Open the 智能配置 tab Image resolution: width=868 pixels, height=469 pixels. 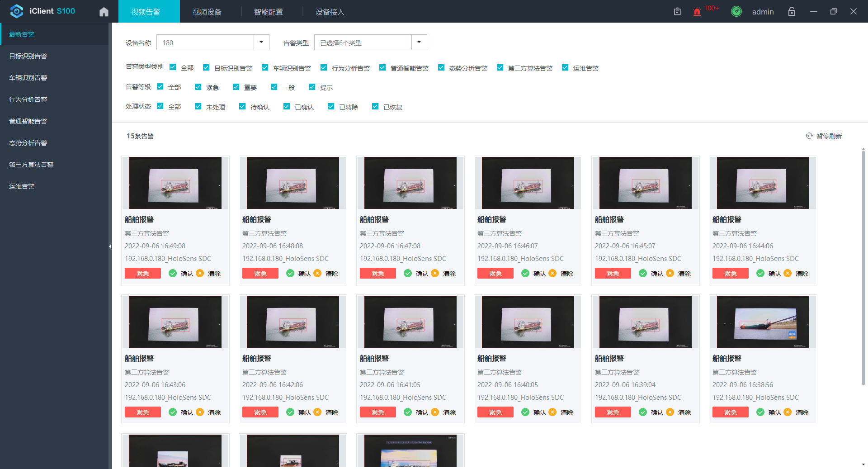[x=268, y=12]
